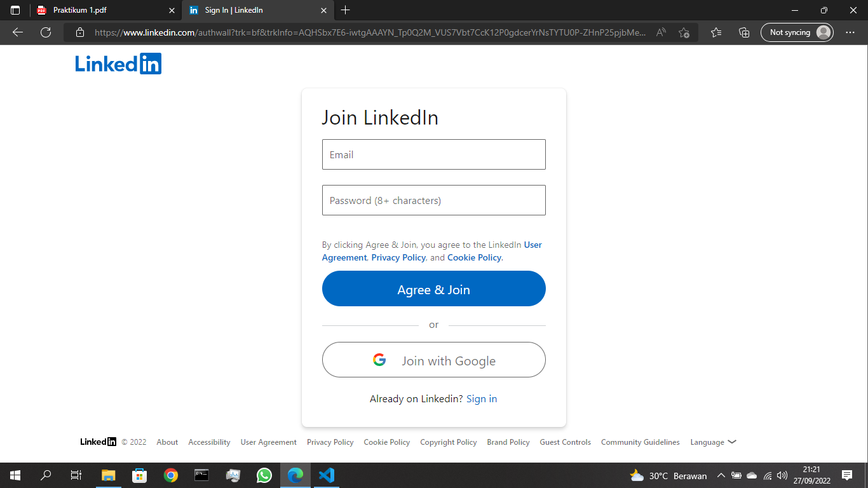
Task: Focus the Email input field
Action: coord(434,154)
